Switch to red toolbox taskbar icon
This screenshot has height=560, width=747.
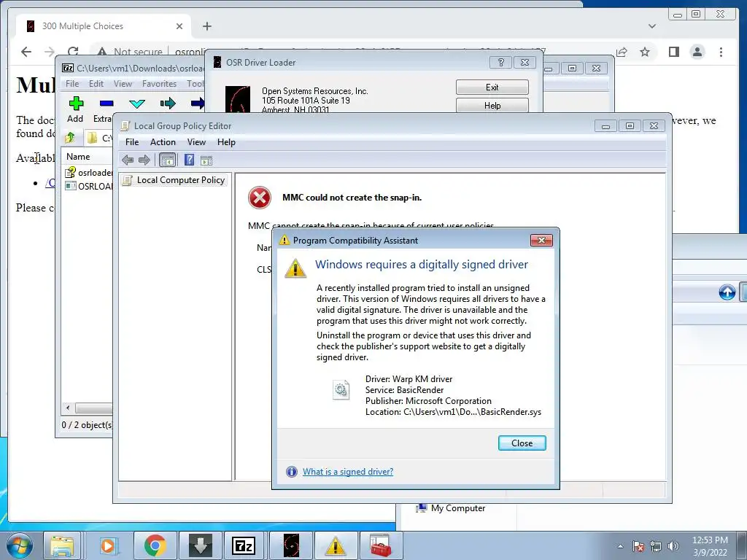tap(381, 545)
